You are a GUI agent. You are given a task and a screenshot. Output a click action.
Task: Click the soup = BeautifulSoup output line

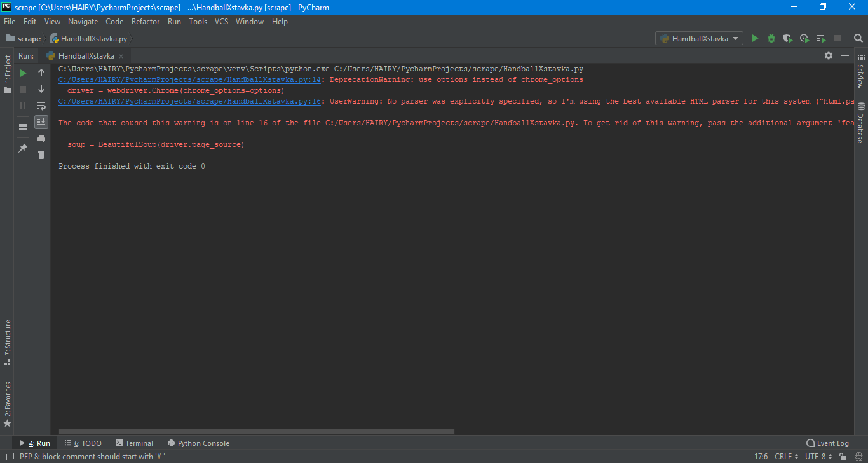click(x=156, y=145)
